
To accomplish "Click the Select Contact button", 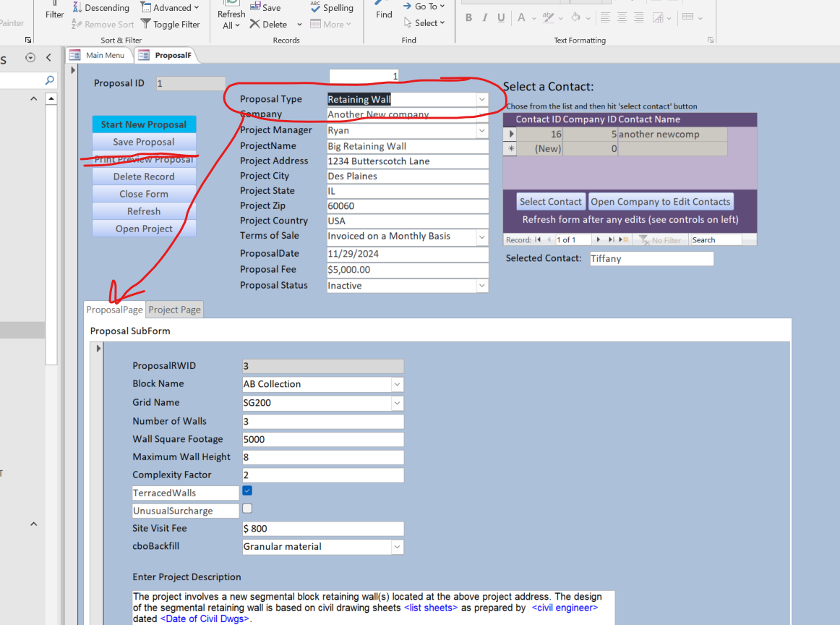I will click(550, 202).
